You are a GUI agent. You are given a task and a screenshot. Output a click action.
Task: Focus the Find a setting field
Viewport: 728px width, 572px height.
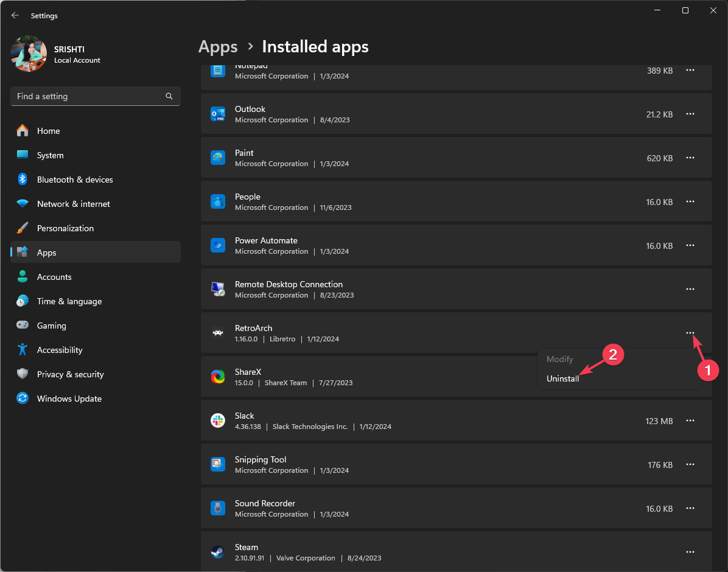click(88, 96)
